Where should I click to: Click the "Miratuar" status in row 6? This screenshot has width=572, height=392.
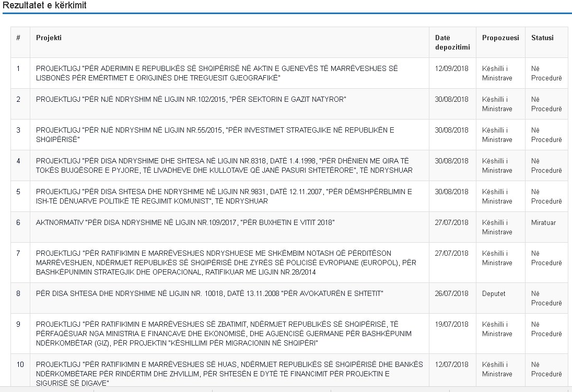click(543, 222)
